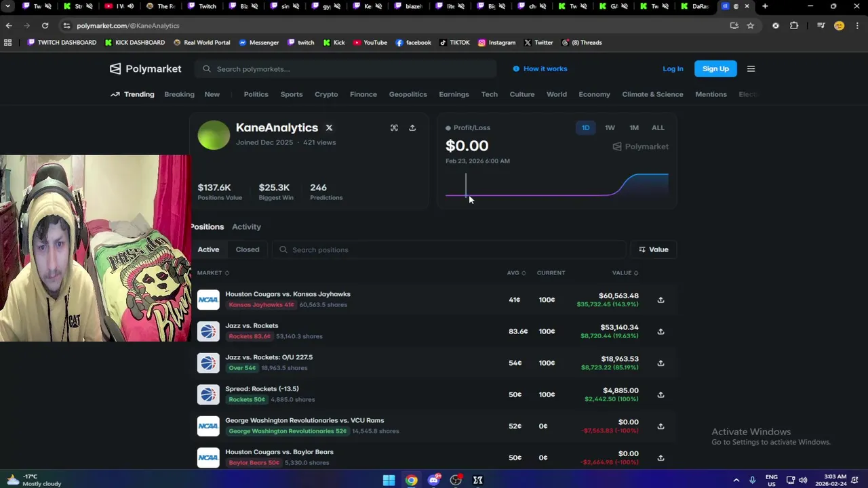Open the KICK DASHBOARD bookmark
Screen dimensions: 868x488
(134, 42)
